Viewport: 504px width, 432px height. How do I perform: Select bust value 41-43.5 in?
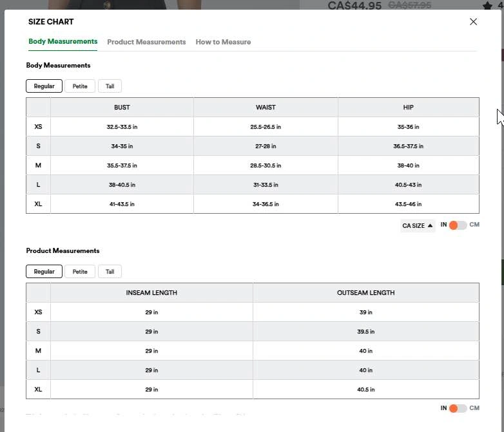point(122,204)
